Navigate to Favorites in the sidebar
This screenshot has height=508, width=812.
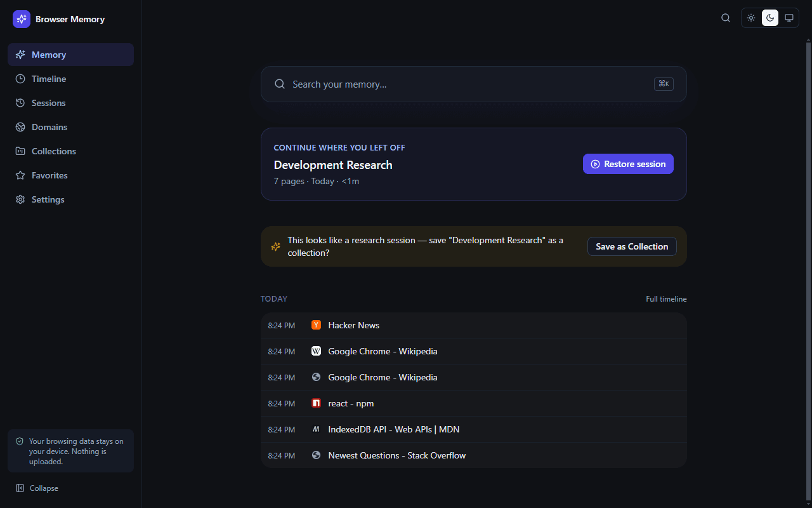click(x=70, y=175)
